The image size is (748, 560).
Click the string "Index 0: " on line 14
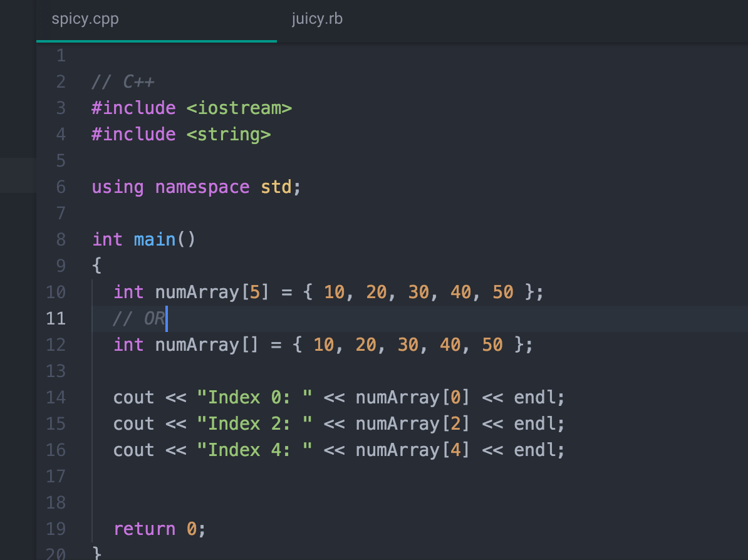(255, 397)
